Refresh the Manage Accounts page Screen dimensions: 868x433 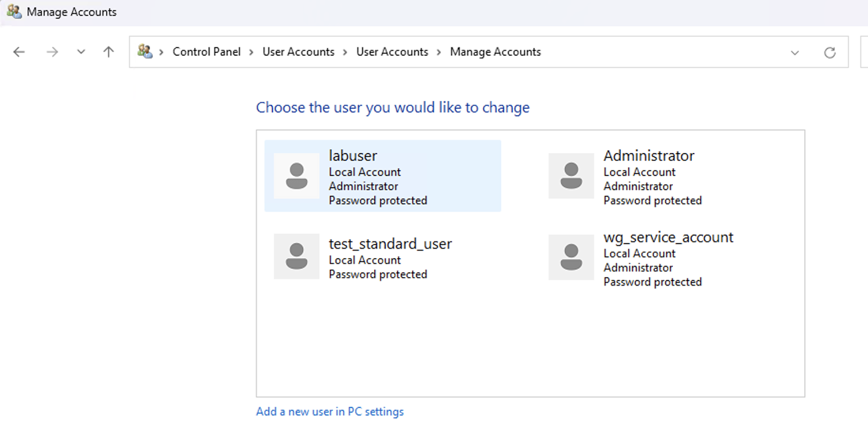[829, 53]
